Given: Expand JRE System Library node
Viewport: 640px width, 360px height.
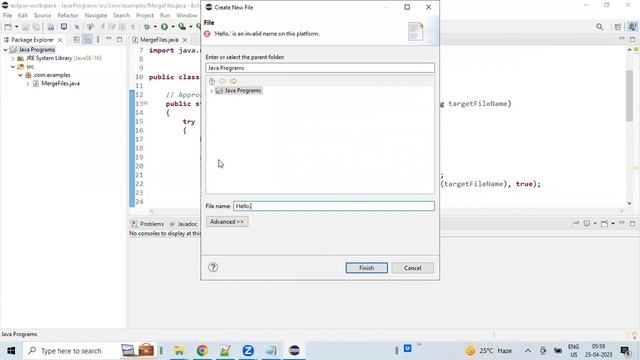Looking at the screenshot, I should click(x=13, y=58).
